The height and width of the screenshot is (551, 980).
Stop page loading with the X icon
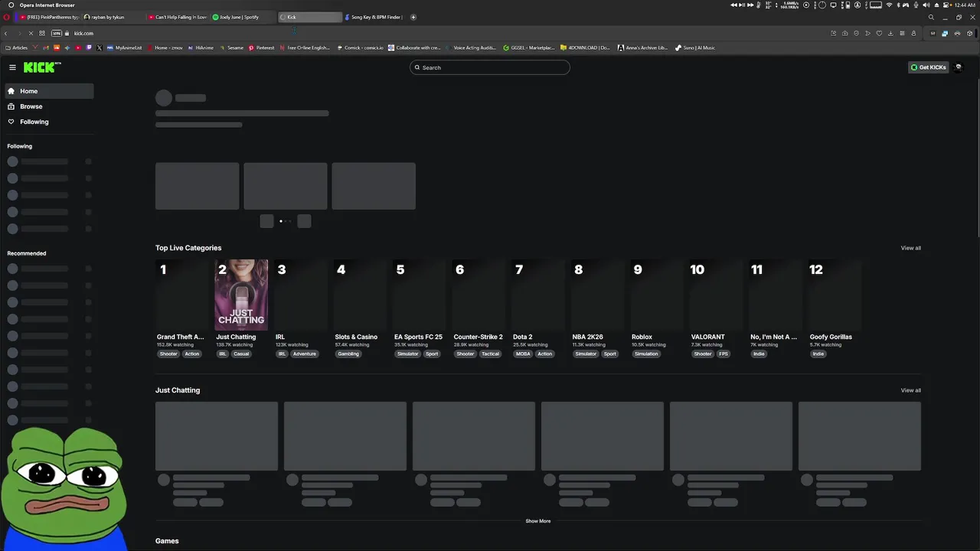point(31,33)
